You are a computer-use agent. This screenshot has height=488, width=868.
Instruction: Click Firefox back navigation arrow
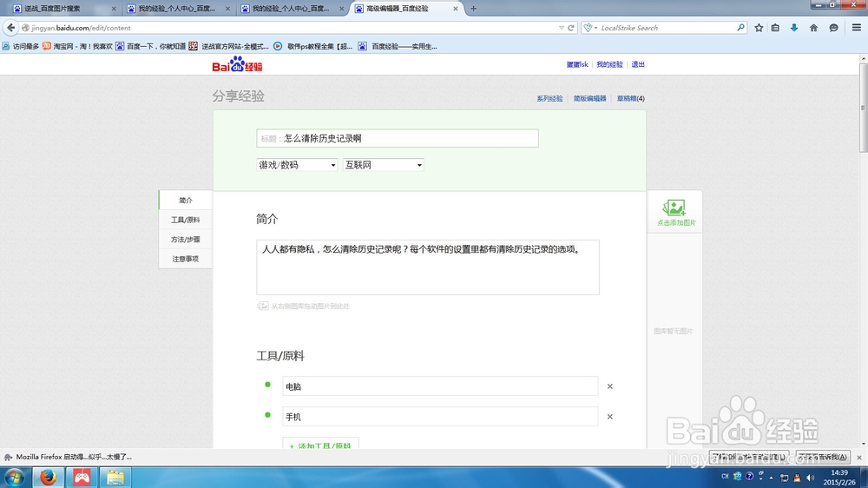[x=11, y=28]
